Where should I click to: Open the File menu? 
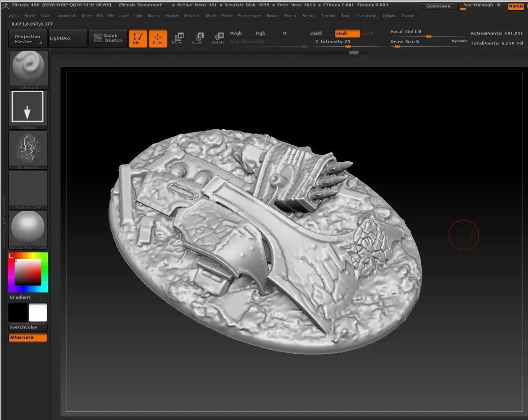coord(111,16)
